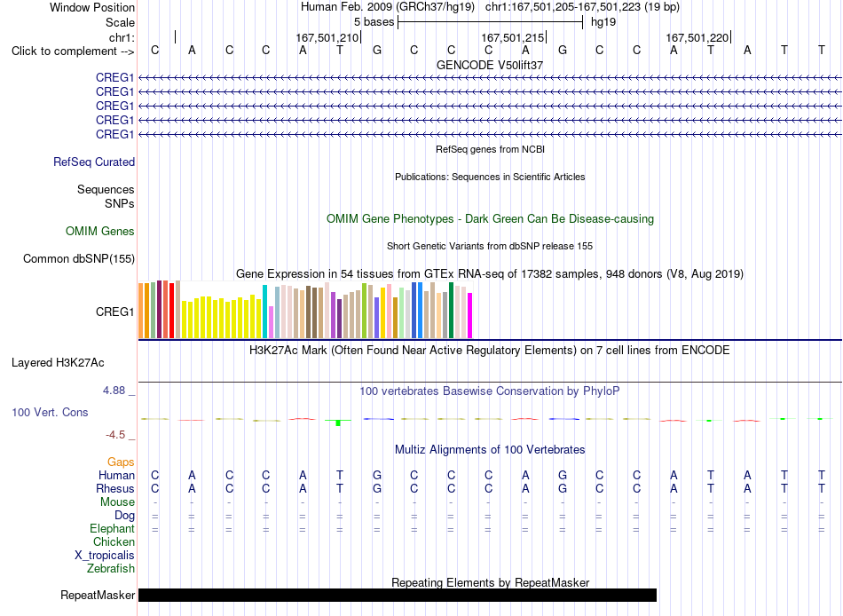Click the CREG1 label beside the GTEx bar chart
The width and height of the screenshot is (843, 616).
tap(114, 312)
